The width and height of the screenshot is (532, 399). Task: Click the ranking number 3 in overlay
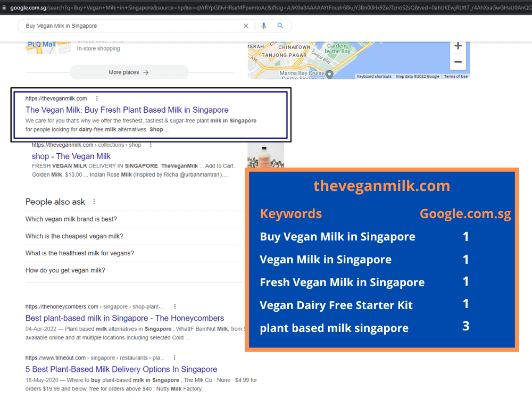[x=466, y=326]
